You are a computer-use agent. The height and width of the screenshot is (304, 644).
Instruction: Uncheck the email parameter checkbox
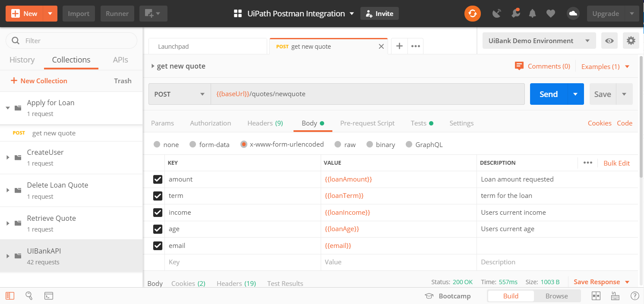158,246
